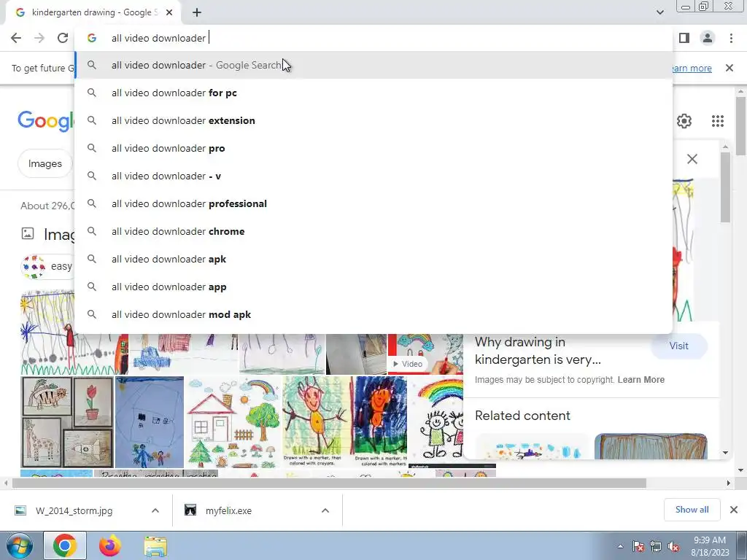The width and height of the screenshot is (747, 560).
Task: Open the house and tree drawing thumbnail
Action: [233, 422]
